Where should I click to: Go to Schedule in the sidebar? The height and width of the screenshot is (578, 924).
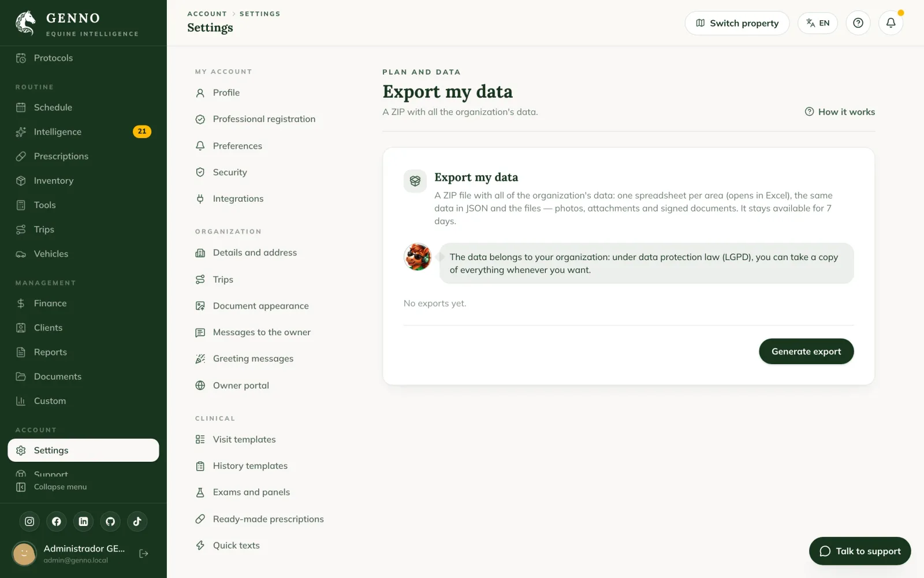(83, 108)
